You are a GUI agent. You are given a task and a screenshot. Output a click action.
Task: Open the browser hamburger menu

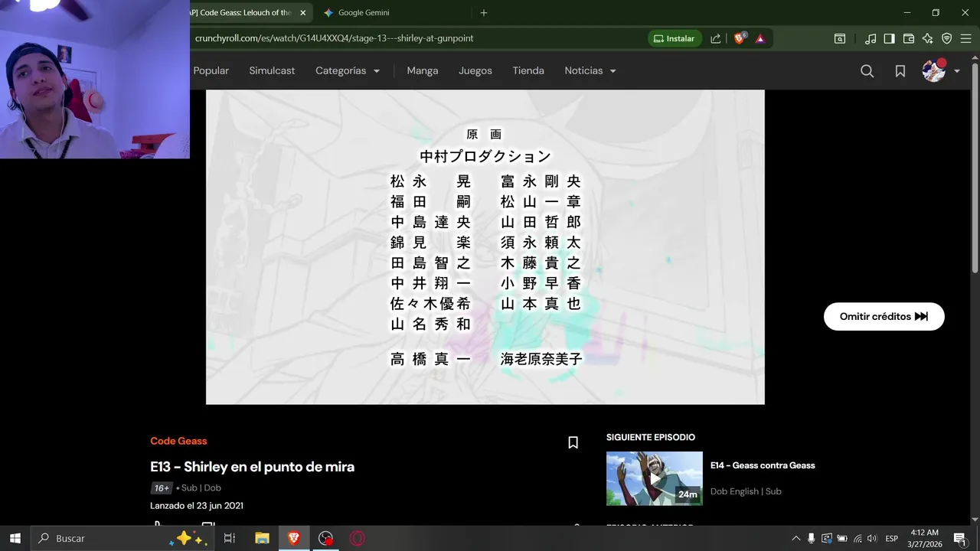pos(967,38)
